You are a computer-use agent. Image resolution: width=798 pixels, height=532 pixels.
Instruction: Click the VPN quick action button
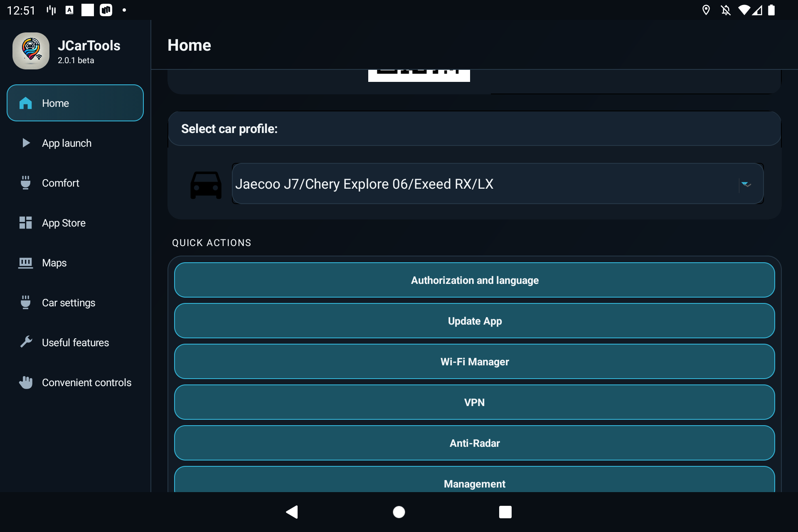[x=475, y=402]
